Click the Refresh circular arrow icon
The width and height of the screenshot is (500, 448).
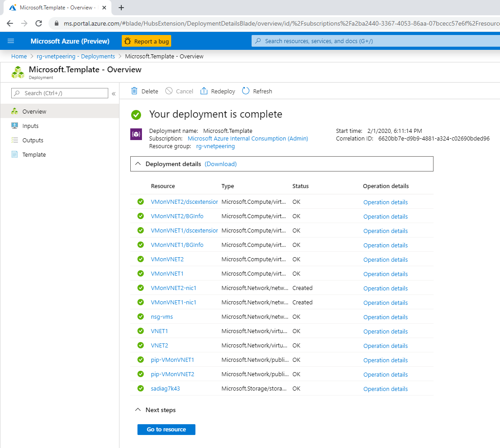tap(246, 91)
